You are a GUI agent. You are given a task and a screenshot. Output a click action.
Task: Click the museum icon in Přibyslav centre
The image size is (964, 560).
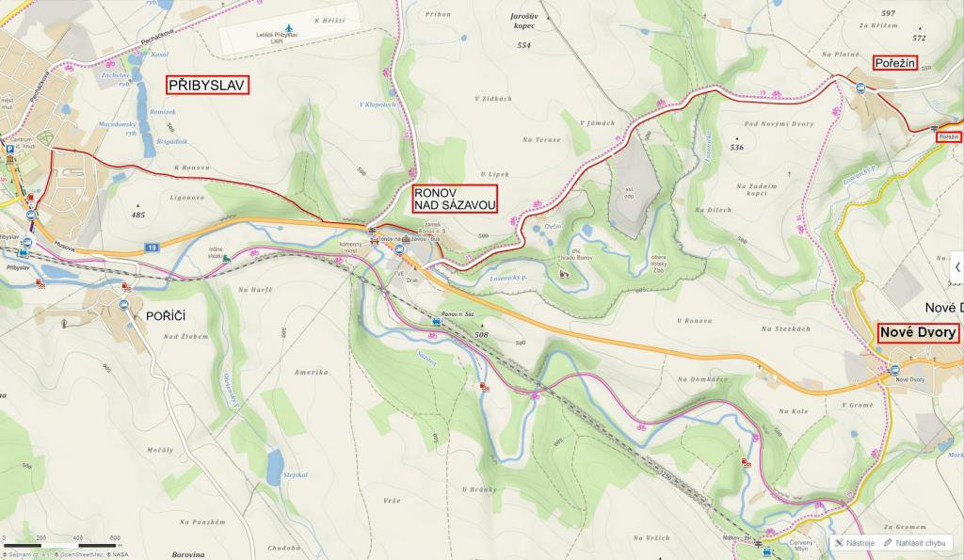pyautogui.click(x=9, y=160)
